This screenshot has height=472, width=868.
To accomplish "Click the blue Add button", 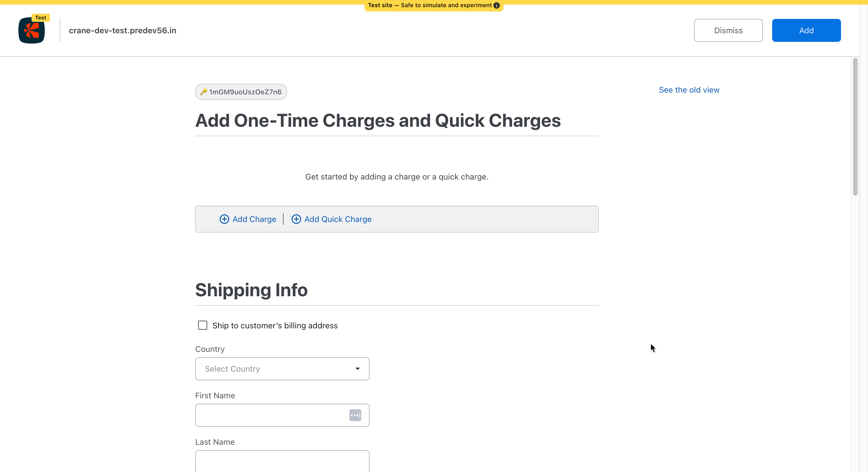I will point(806,30).
